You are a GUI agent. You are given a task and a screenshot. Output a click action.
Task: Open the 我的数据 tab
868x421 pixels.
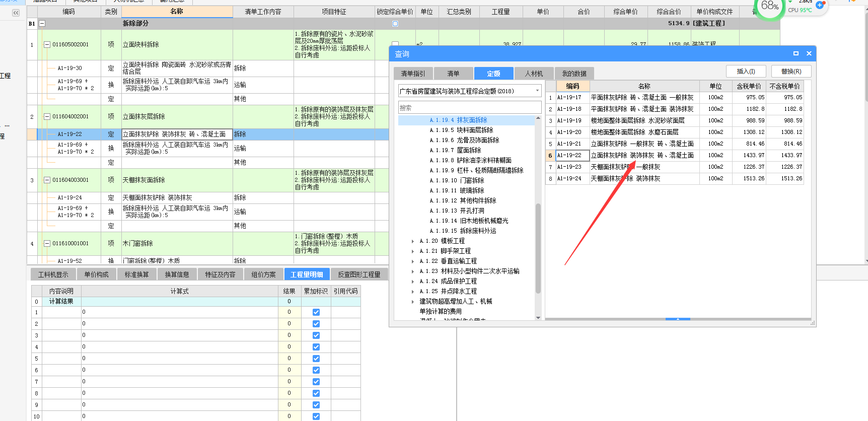(x=574, y=74)
